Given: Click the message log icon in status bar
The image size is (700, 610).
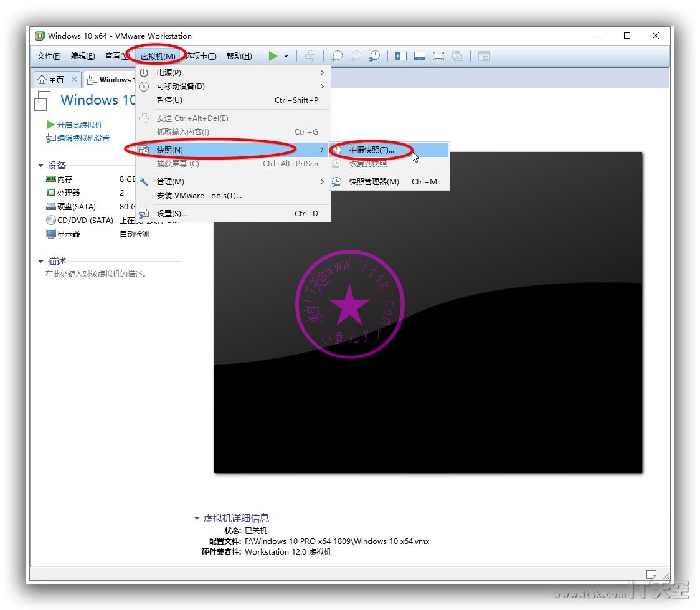Looking at the screenshot, I should click(x=651, y=574).
